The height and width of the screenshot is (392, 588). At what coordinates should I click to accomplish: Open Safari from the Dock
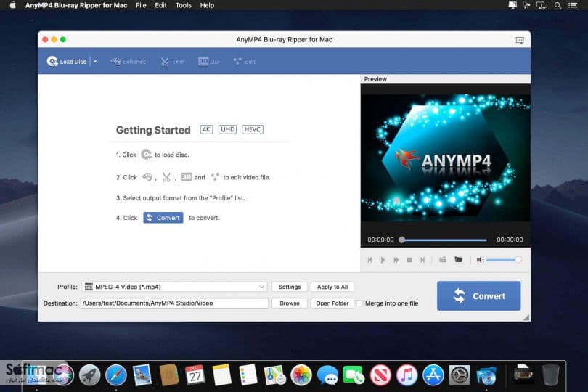tap(116, 375)
